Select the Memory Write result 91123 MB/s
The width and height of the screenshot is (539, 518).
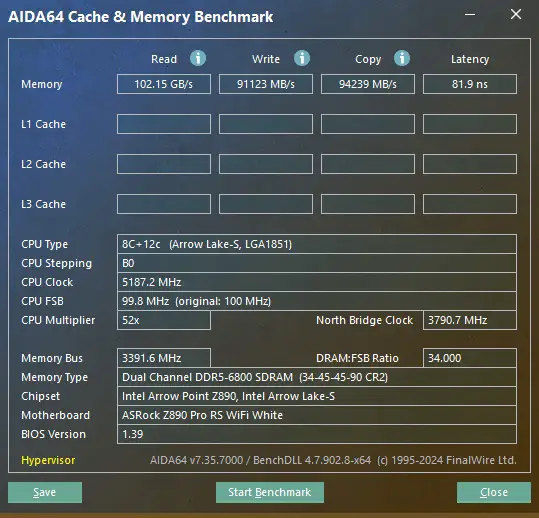(x=266, y=84)
